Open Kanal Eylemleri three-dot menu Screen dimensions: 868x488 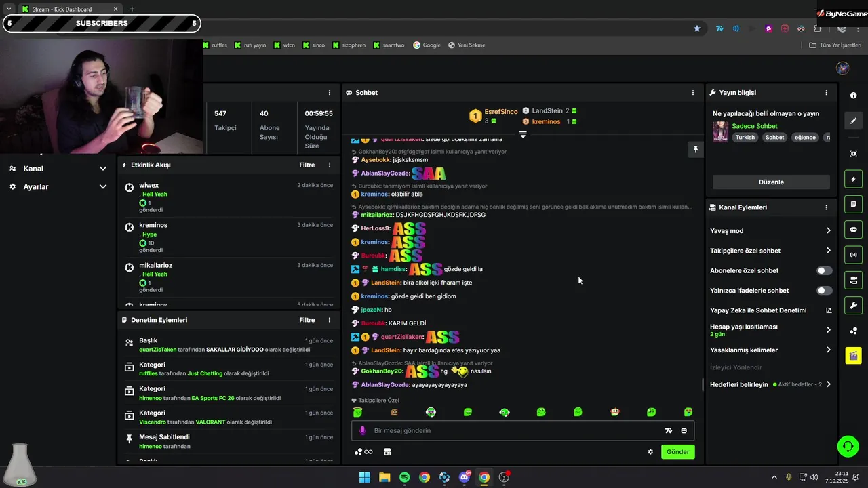(826, 207)
